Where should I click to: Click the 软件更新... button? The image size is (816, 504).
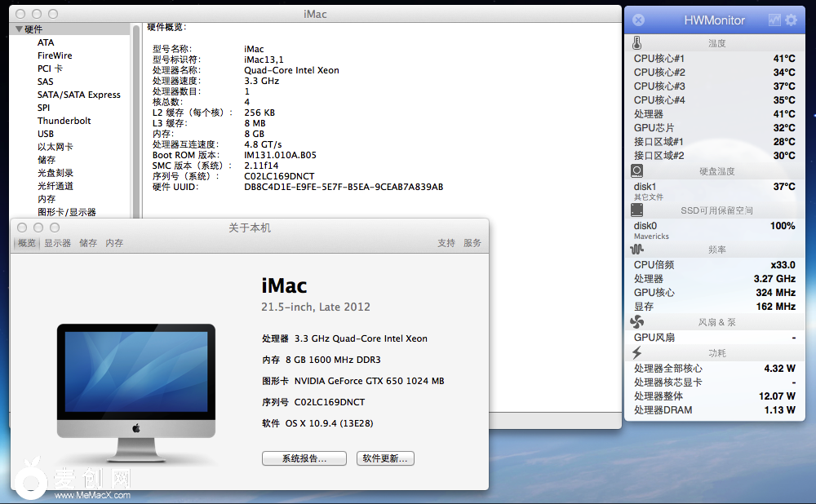point(385,458)
